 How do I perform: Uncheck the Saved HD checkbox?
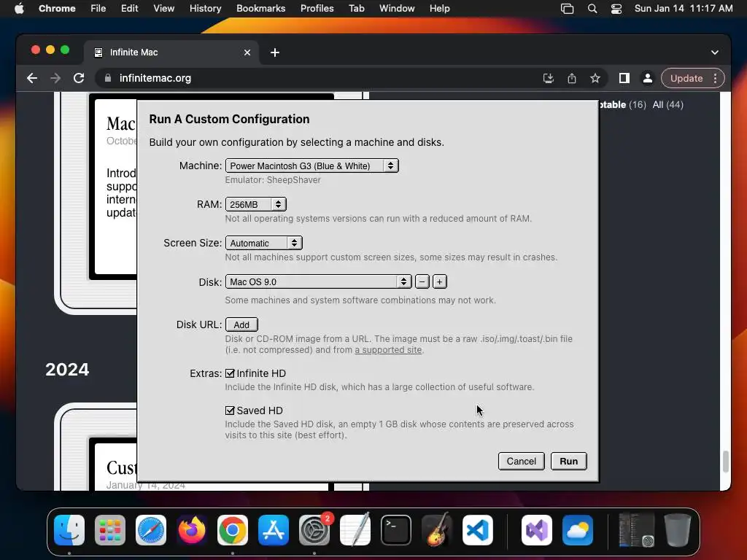tap(230, 411)
